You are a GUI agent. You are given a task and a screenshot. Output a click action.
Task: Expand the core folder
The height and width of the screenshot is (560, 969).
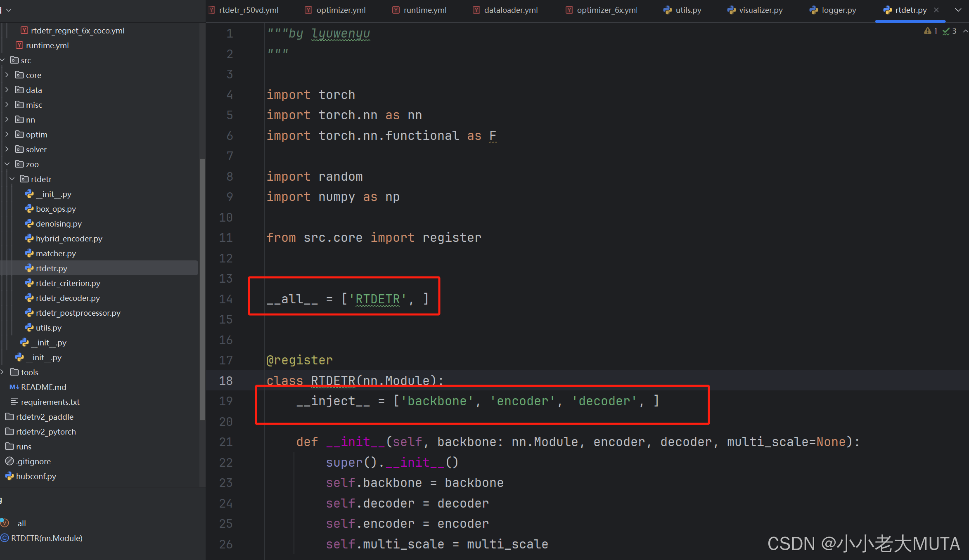[7, 75]
